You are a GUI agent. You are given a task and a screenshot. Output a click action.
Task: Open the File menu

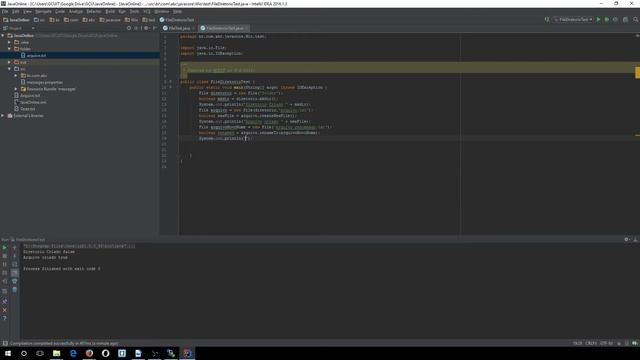pyautogui.click(x=5, y=11)
